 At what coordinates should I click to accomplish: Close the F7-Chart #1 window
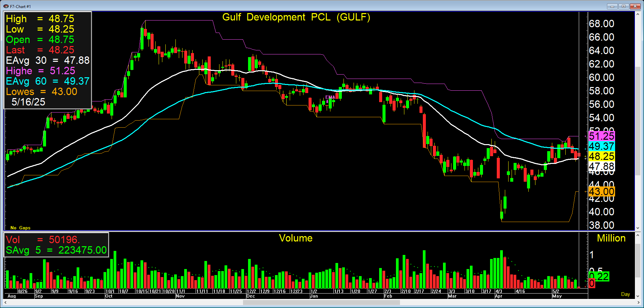tap(635, 6)
